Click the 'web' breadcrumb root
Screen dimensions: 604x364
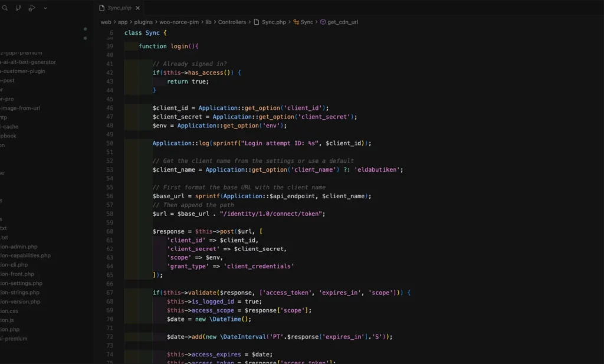pyautogui.click(x=106, y=22)
